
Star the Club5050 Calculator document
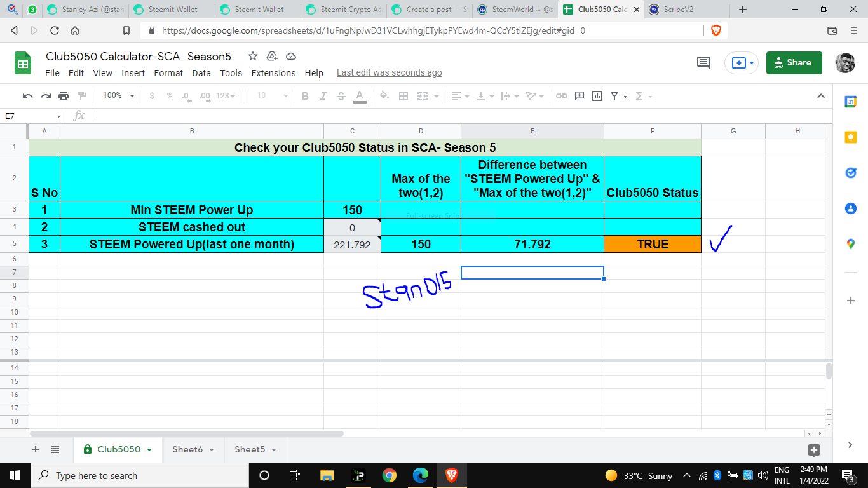click(253, 56)
